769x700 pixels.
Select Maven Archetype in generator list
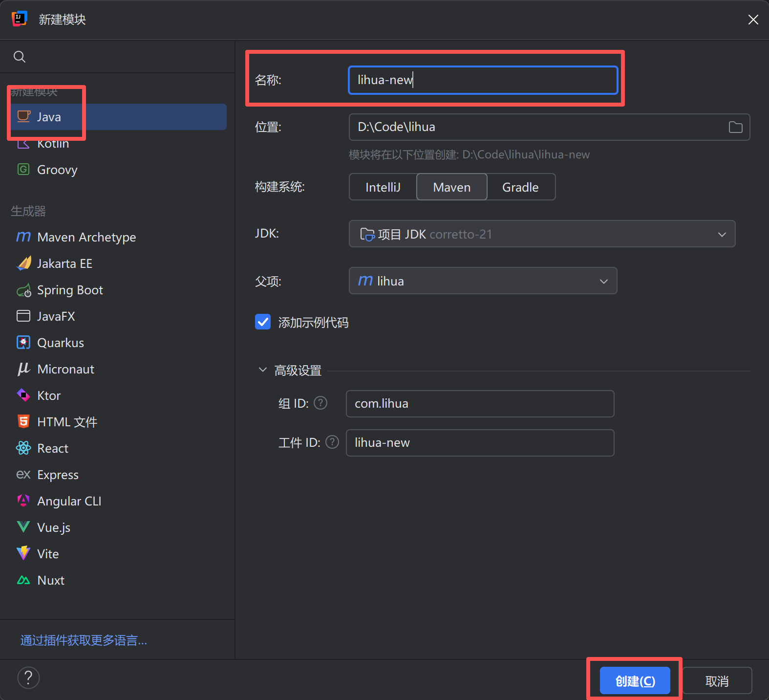(x=86, y=238)
